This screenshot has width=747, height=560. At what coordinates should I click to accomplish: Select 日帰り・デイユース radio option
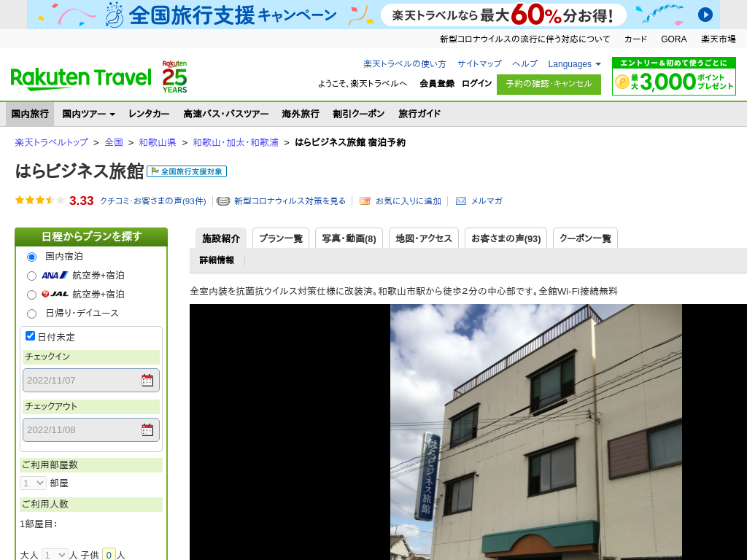point(31,314)
